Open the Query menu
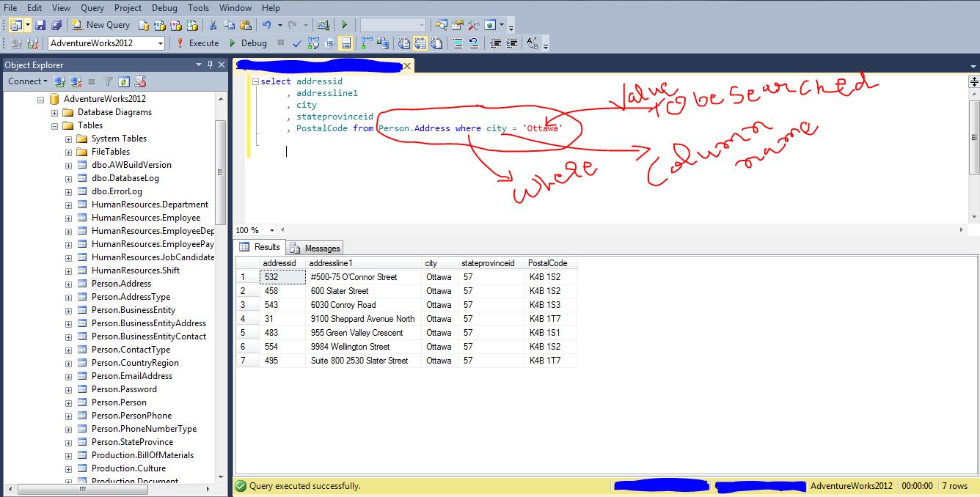The image size is (980, 497). [x=92, y=8]
